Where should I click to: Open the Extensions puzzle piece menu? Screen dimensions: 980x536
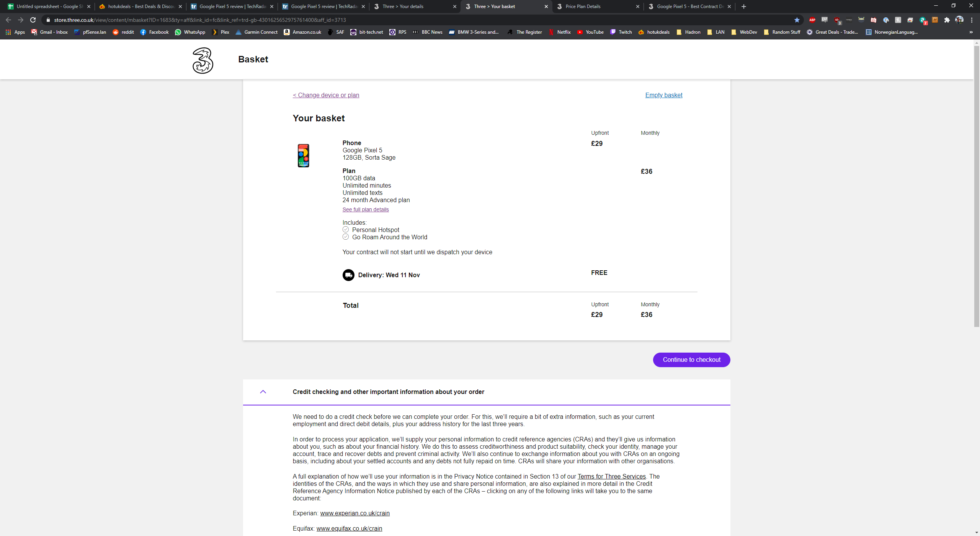click(947, 20)
